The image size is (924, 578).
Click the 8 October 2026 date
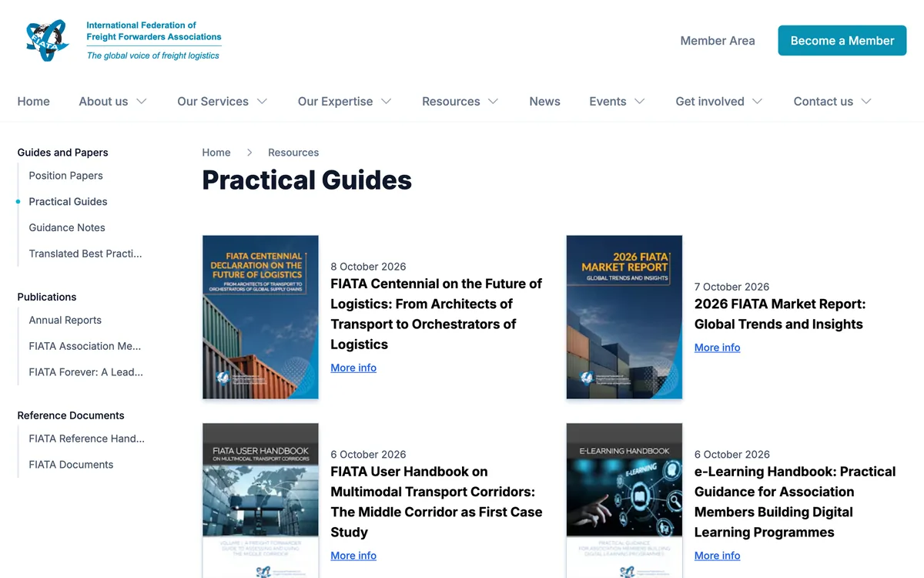(368, 267)
